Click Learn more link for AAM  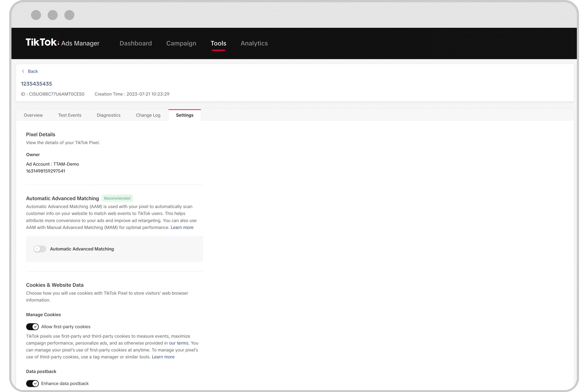pyautogui.click(x=182, y=227)
